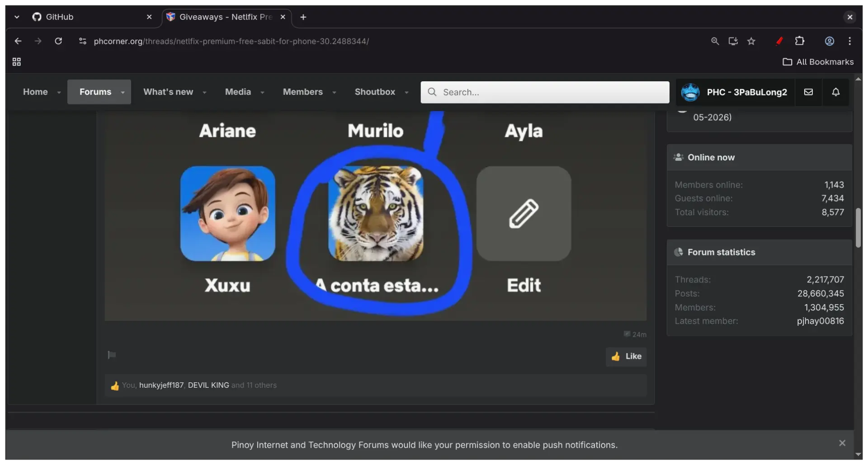This screenshot has width=868, height=465.
Task: Bookmark this page with the star icon
Action: coord(751,41)
